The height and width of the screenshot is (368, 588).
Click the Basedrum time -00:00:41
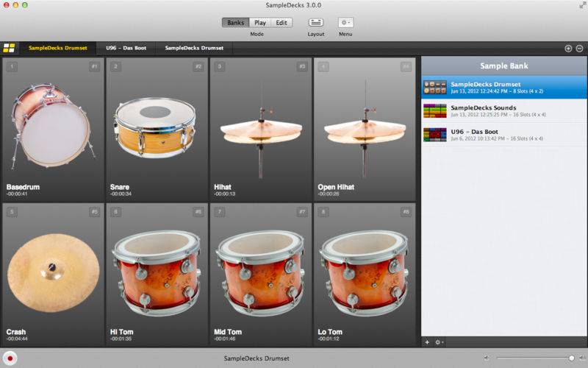[x=17, y=194]
